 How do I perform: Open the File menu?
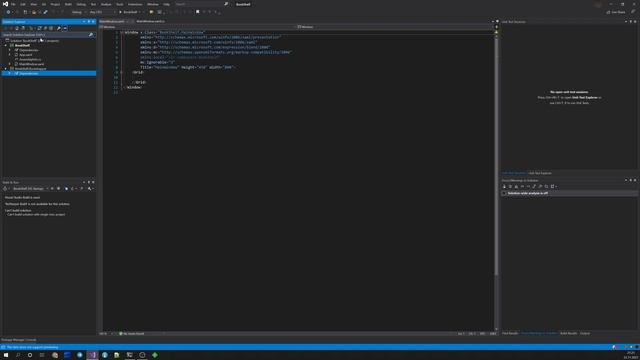click(13, 4)
